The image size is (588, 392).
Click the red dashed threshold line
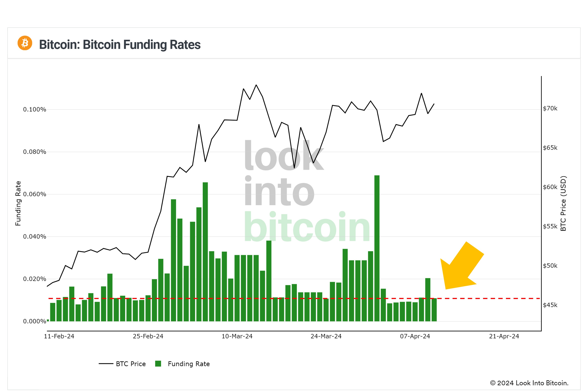click(x=488, y=299)
